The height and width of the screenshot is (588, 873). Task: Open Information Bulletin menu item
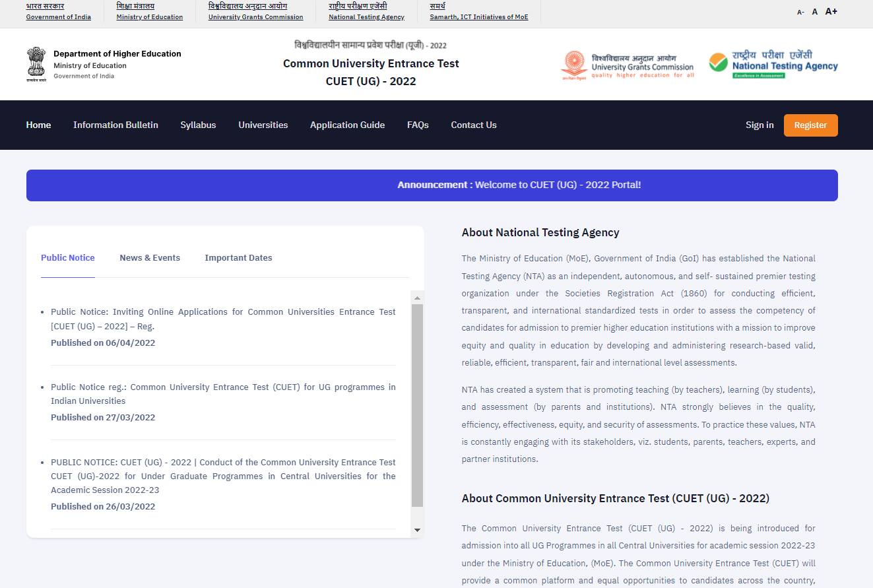[x=115, y=125]
